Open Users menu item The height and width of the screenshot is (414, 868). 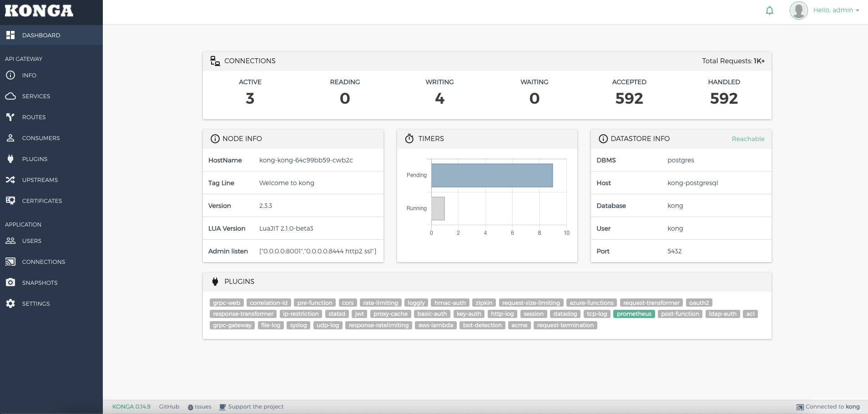pyautogui.click(x=51, y=241)
